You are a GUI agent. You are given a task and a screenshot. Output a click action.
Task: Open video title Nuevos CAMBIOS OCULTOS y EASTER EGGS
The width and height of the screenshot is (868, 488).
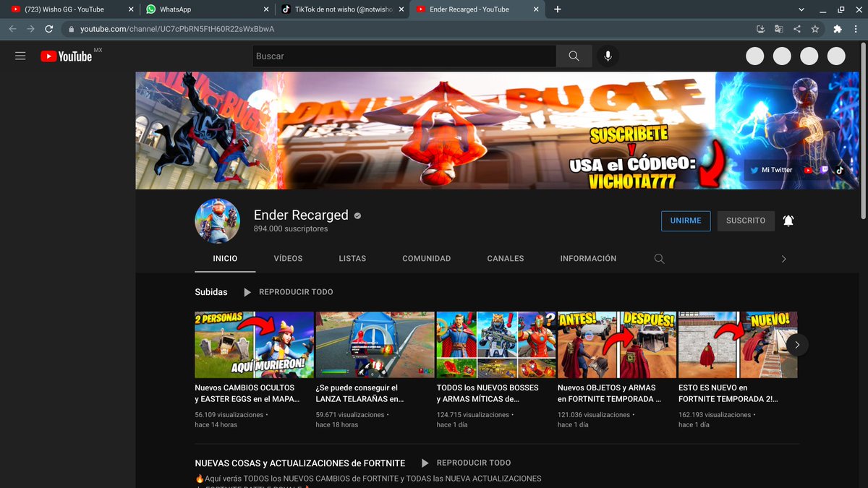coord(247,393)
